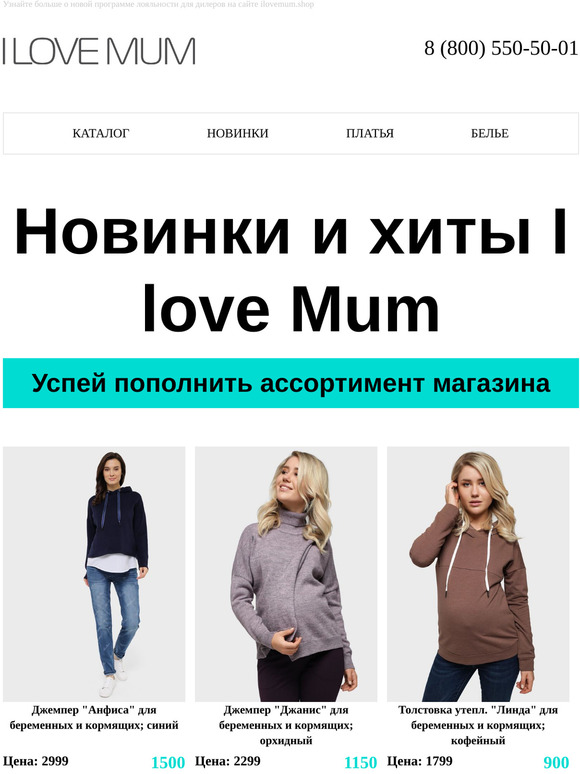Click the old price 'Цена: 1799'
The width and height of the screenshot is (580, 774).
[x=420, y=761]
